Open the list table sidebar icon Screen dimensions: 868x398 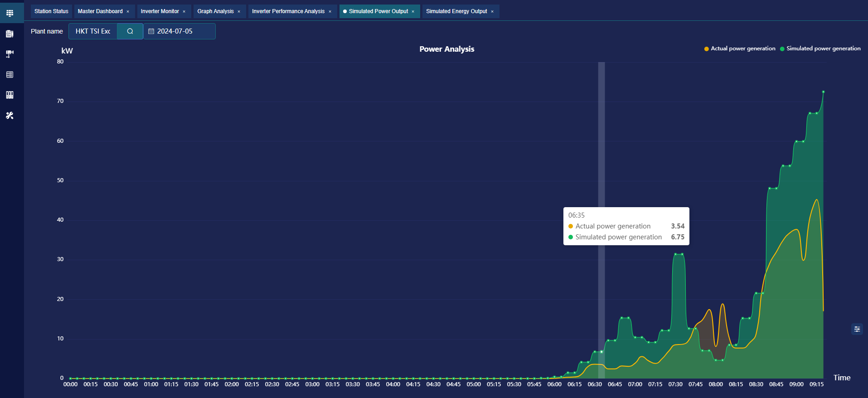10,74
